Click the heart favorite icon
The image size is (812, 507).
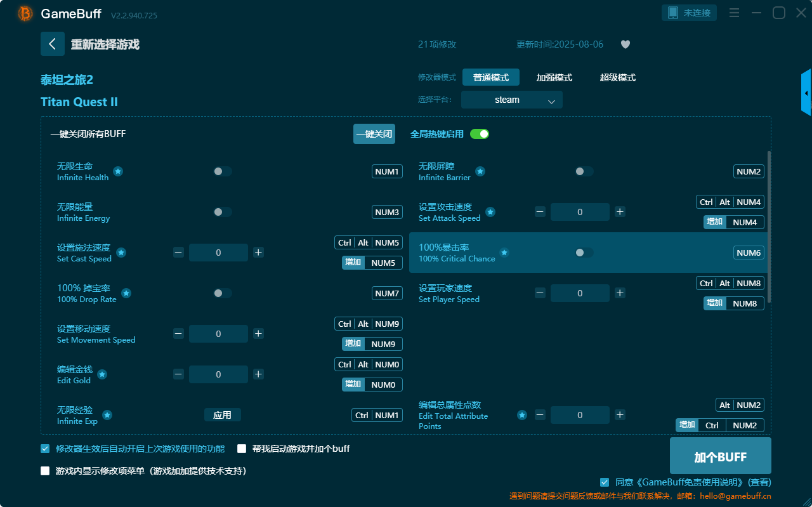tap(625, 44)
